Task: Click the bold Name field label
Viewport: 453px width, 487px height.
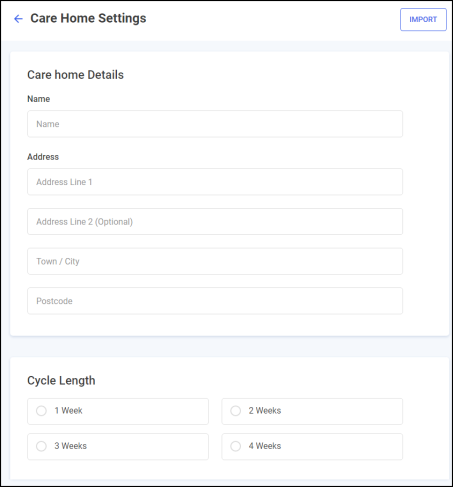Action: (x=39, y=99)
